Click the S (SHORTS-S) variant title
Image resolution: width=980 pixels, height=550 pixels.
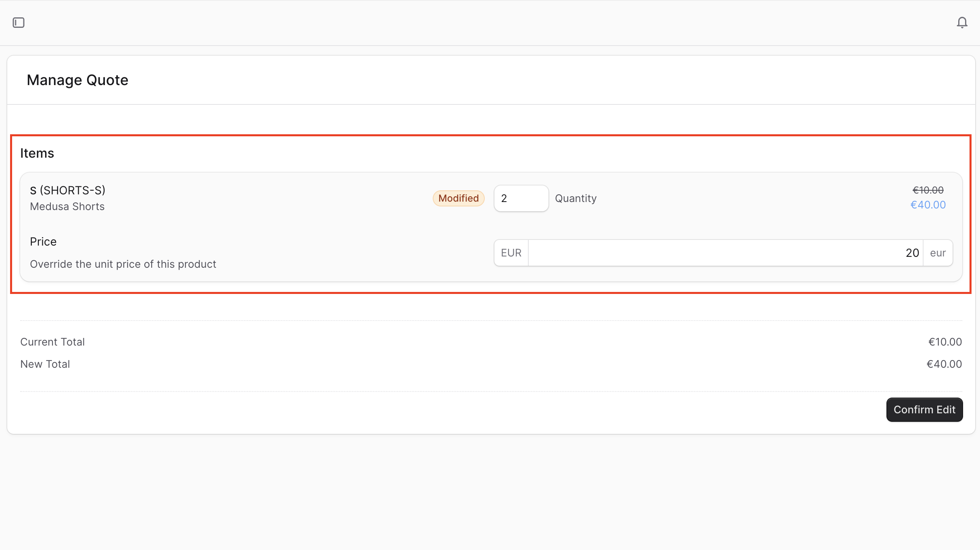(67, 190)
